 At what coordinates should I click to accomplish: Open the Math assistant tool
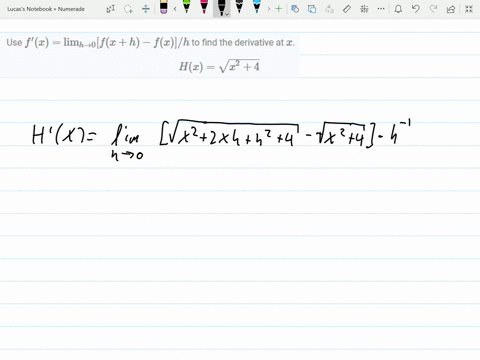point(364,9)
